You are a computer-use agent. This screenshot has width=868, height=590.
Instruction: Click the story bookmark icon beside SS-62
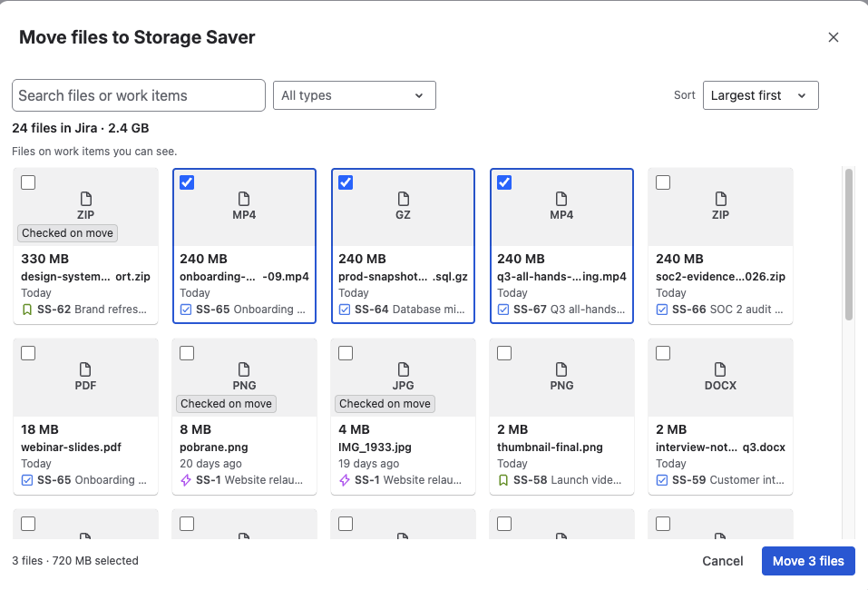click(27, 310)
